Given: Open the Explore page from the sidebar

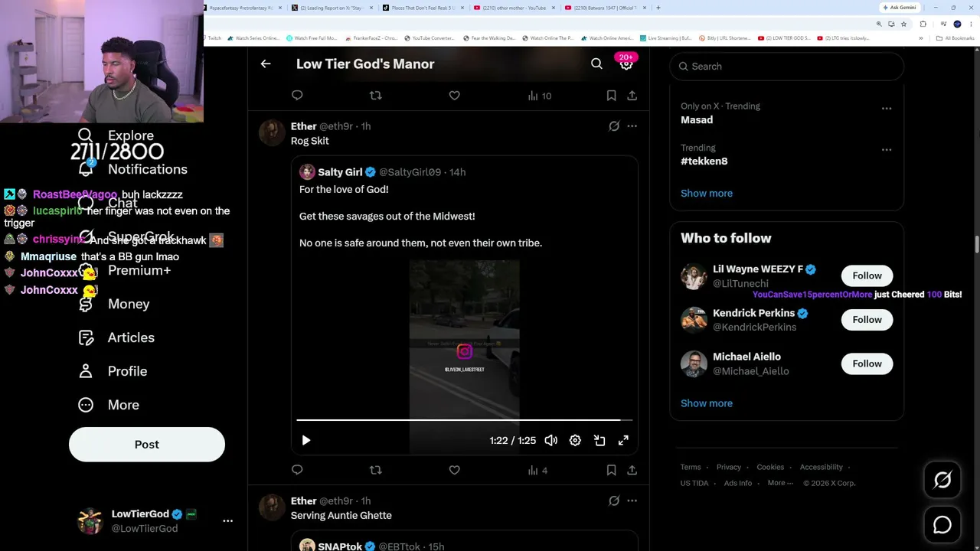Looking at the screenshot, I should point(116,136).
